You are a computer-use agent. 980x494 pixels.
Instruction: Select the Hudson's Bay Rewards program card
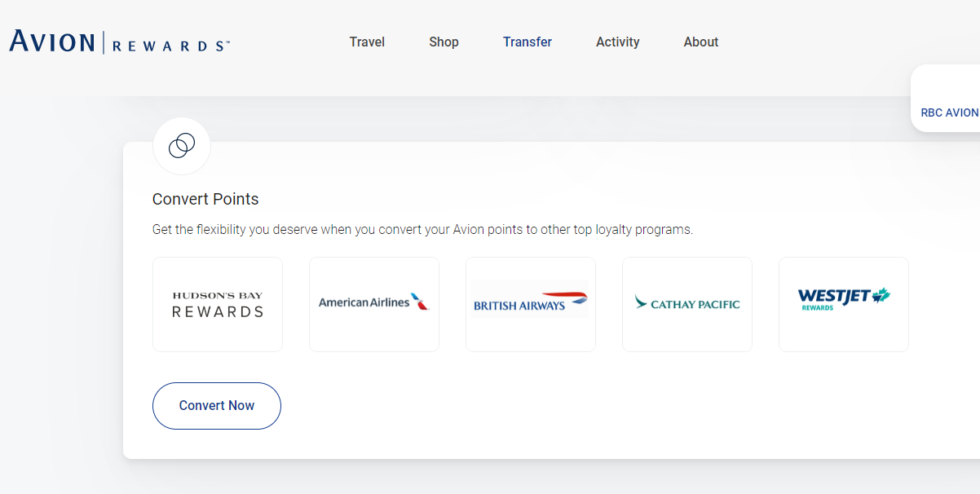coord(218,304)
